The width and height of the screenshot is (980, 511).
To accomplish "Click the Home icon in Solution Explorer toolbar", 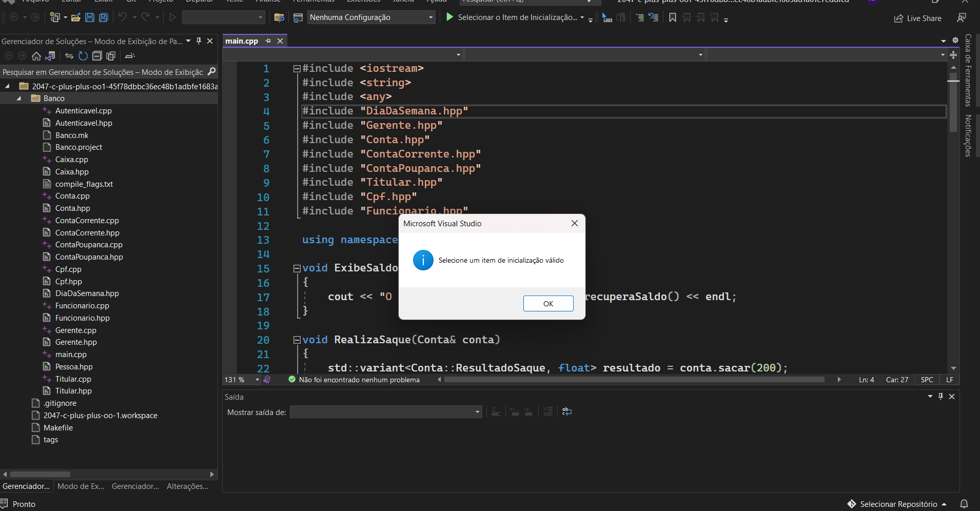I will pyautogui.click(x=36, y=56).
